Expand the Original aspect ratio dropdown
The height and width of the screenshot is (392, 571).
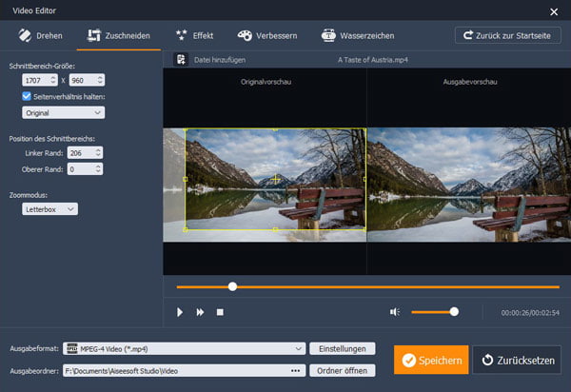click(63, 112)
